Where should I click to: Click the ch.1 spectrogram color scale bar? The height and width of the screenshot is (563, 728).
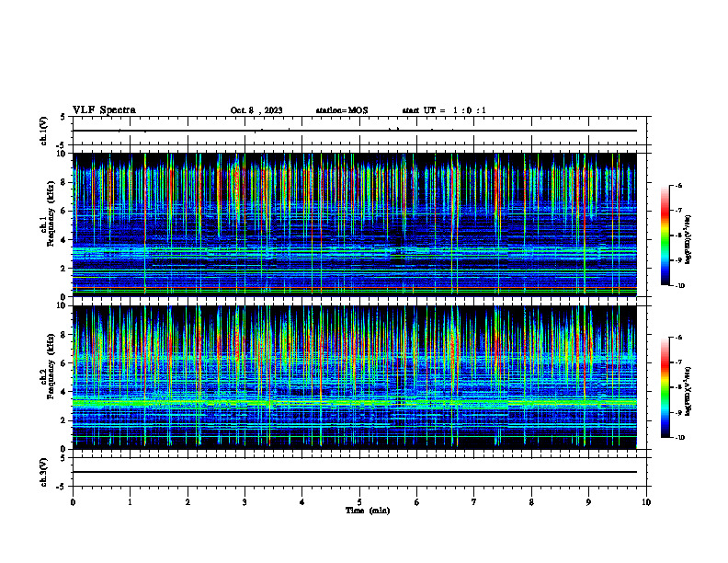tap(665, 236)
